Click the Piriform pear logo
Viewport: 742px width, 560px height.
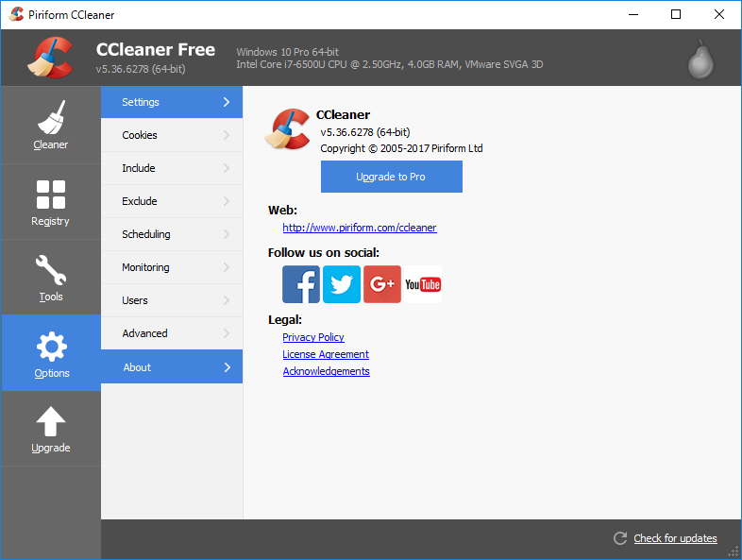[700, 59]
